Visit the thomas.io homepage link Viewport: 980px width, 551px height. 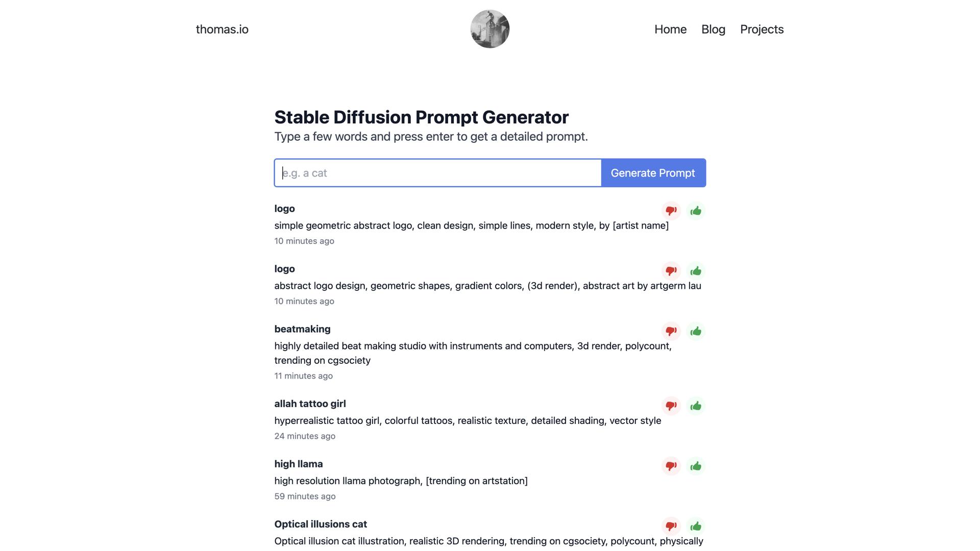pos(222,29)
